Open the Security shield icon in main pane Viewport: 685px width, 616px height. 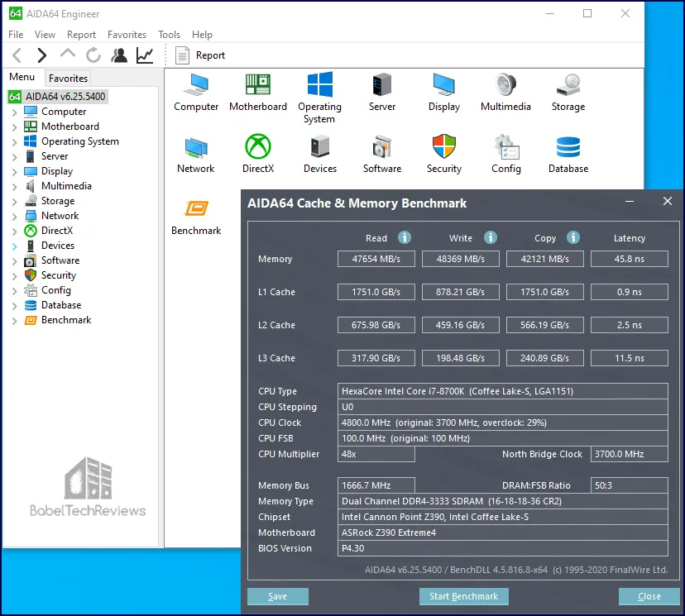[444, 146]
